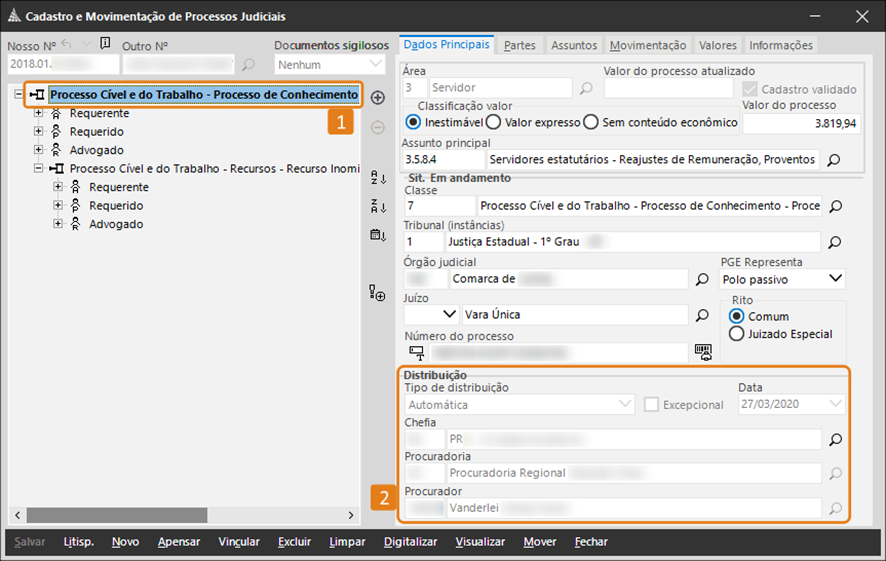
Task: Open the PGE Representa dropdown
Action: point(835,279)
